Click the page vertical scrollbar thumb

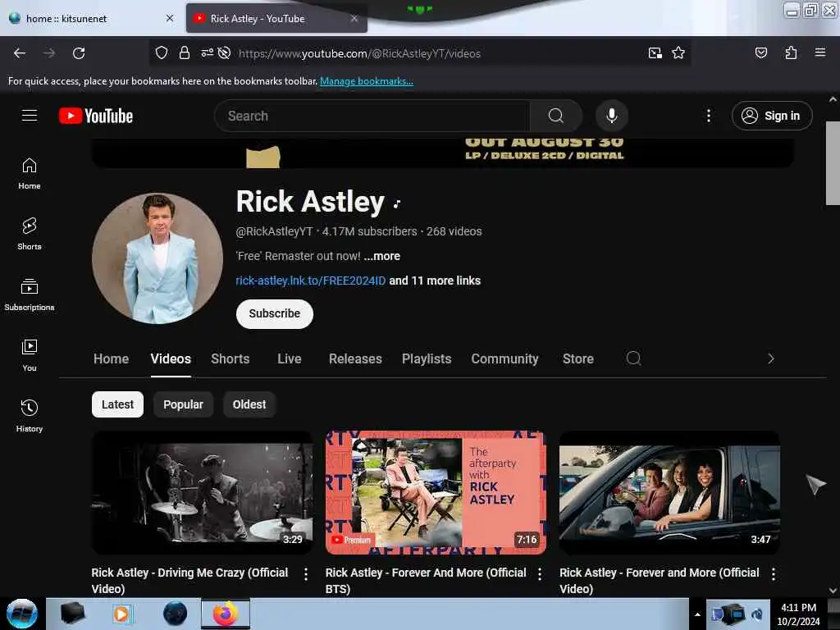click(833, 163)
